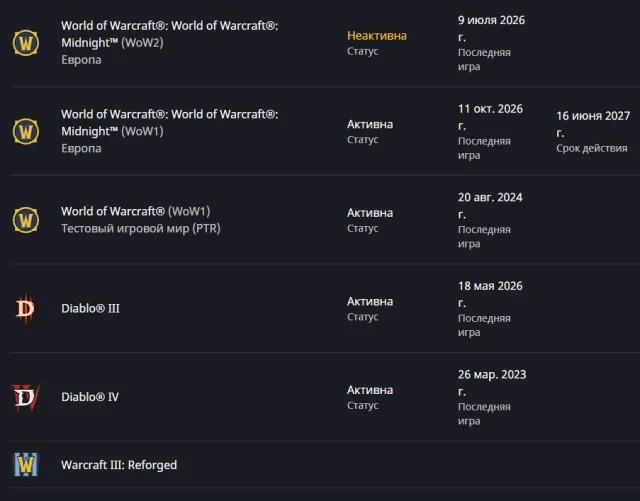Click the Diablo IV game icon
Image resolution: width=640 pixels, height=501 pixels.
coord(26,397)
